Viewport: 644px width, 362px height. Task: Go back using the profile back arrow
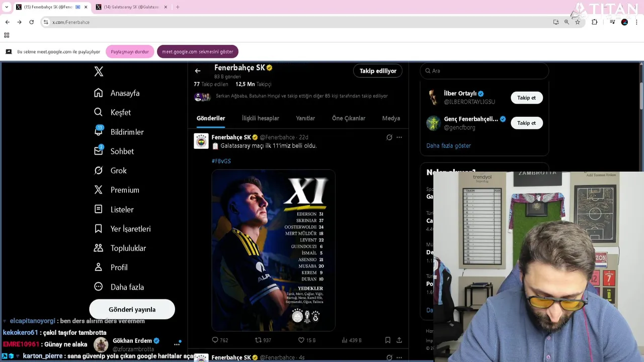tap(198, 71)
